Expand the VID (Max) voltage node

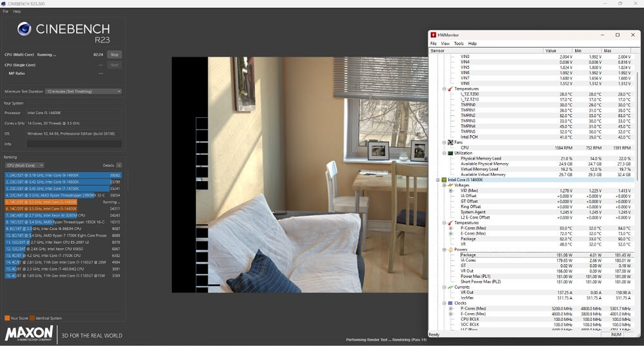[451, 191]
